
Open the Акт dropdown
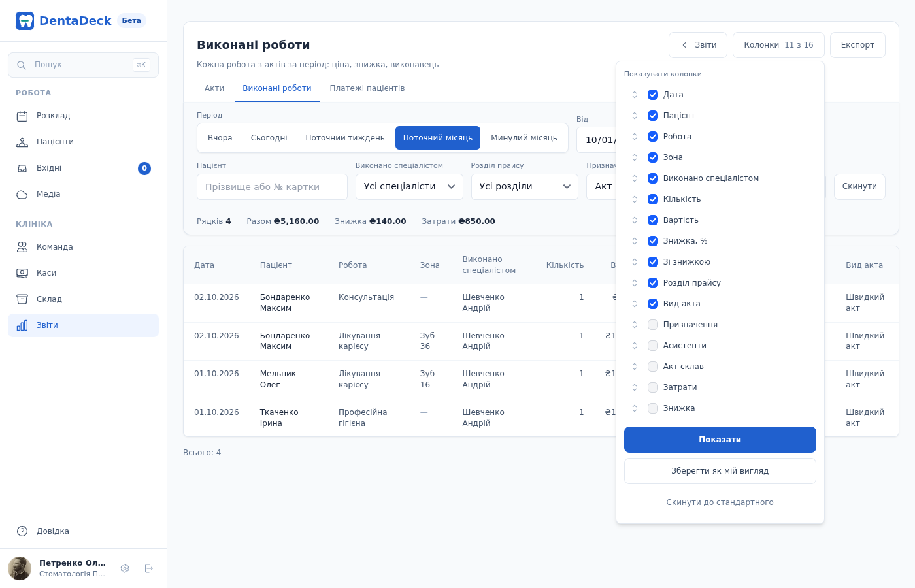click(x=601, y=187)
